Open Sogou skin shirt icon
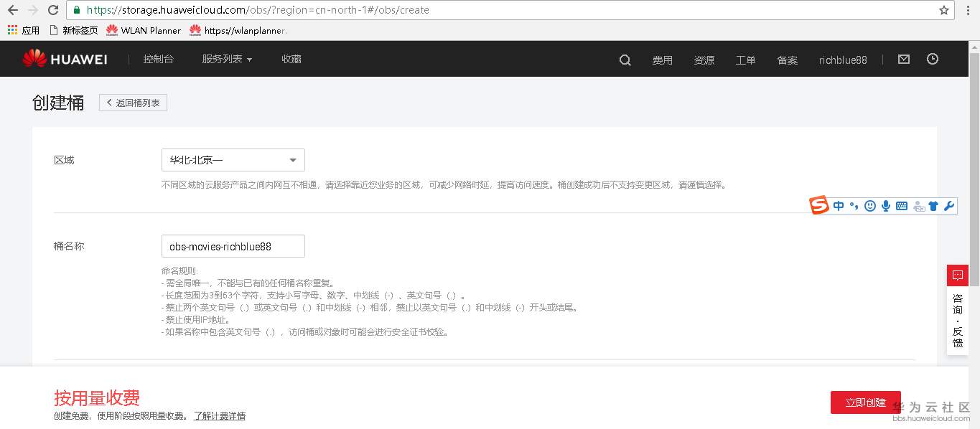Image resolution: width=980 pixels, height=429 pixels. click(933, 206)
